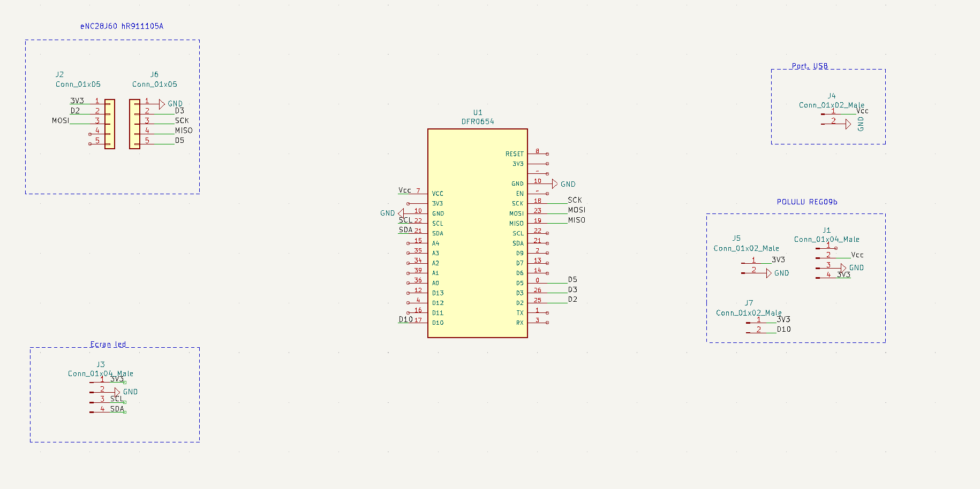The image size is (980, 489).
Task: Click the D5 label on J6 pin 5
Action: tap(179, 140)
